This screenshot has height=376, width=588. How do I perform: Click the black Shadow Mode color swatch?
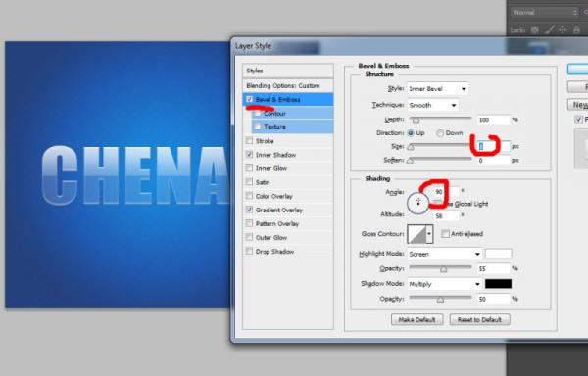tap(498, 284)
